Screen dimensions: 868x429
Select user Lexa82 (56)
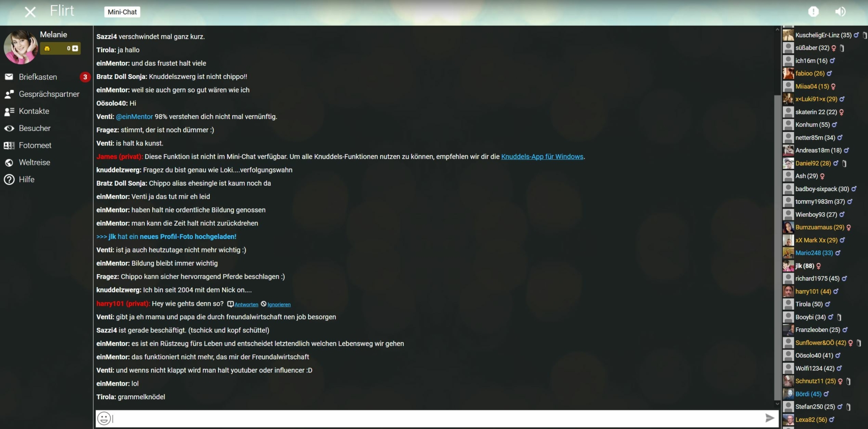(x=811, y=420)
